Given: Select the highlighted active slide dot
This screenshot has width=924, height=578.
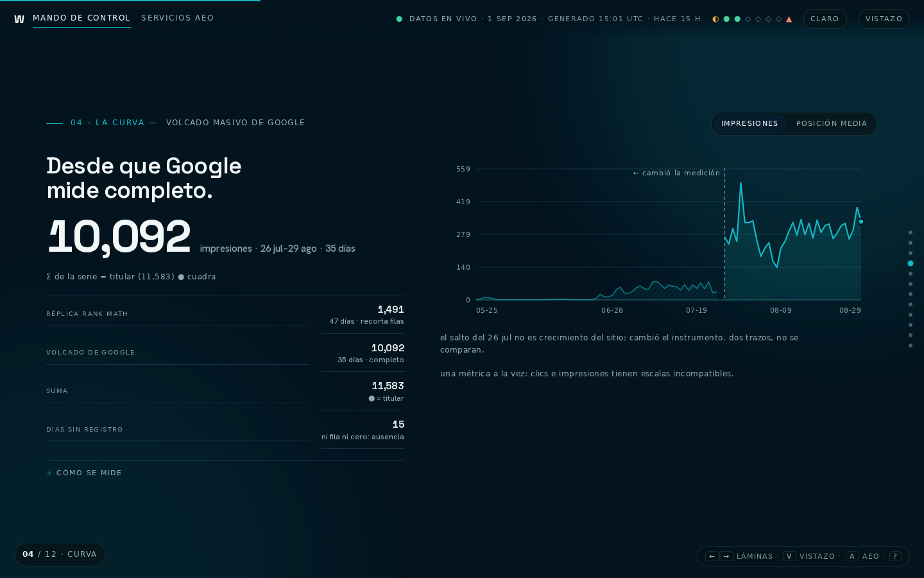Looking at the screenshot, I should coord(911,263).
